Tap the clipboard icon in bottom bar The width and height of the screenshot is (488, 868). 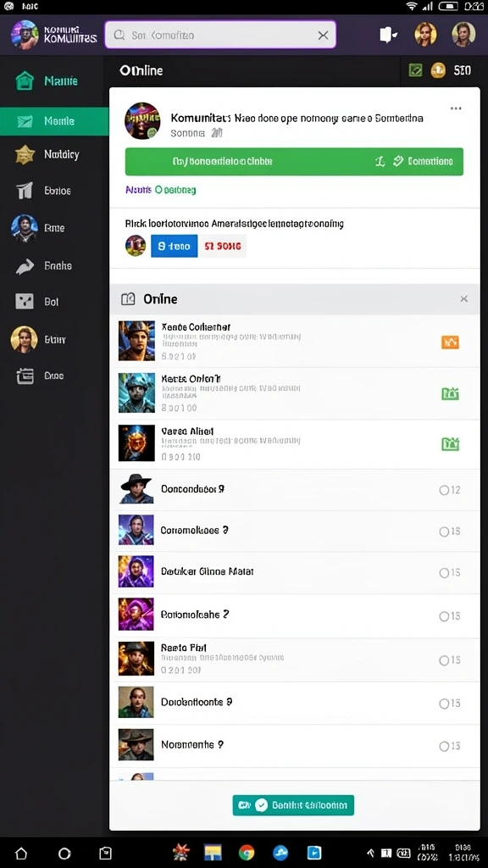[105, 853]
